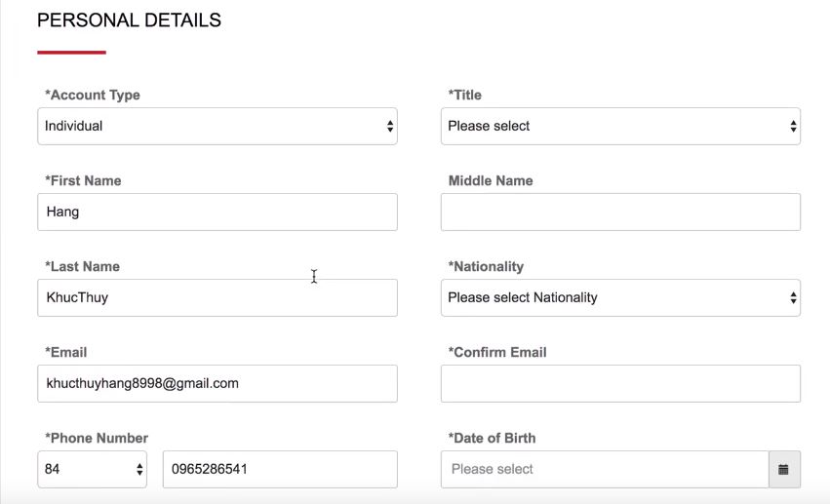Click the First Name field containing Hang
This screenshot has width=830, height=504.
click(217, 213)
